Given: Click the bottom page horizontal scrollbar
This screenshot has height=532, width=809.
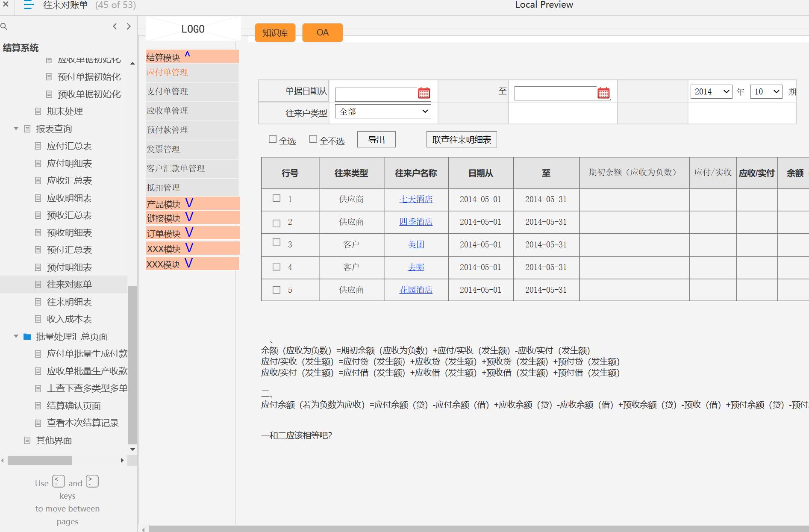Looking at the screenshot, I should [x=479, y=529].
